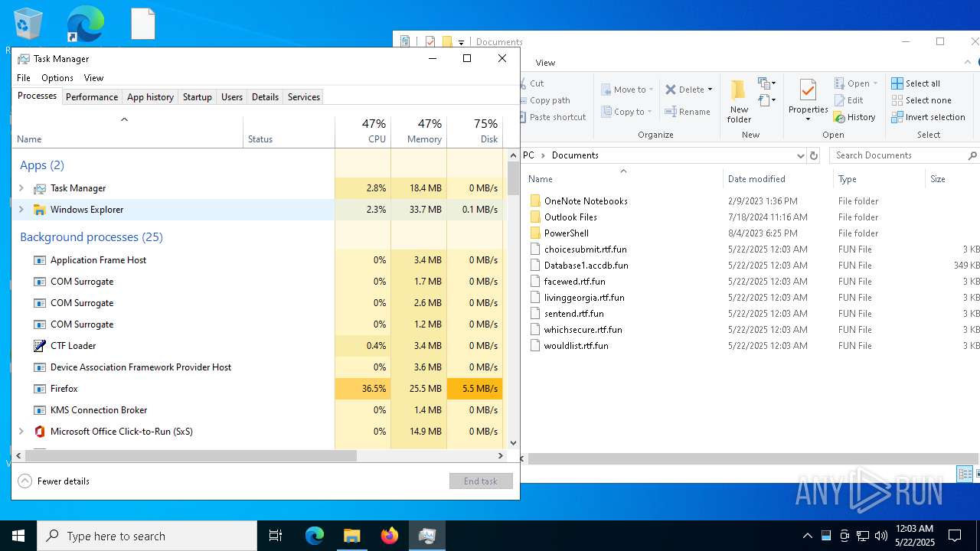
Task: Click Select none in Explorer ribbon
Action: [x=921, y=100]
